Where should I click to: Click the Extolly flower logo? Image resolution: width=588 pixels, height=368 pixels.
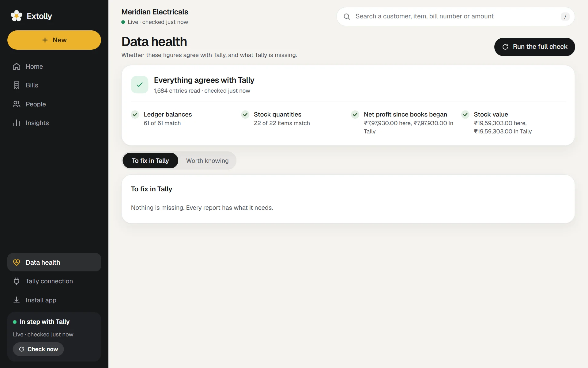[17, 16]
